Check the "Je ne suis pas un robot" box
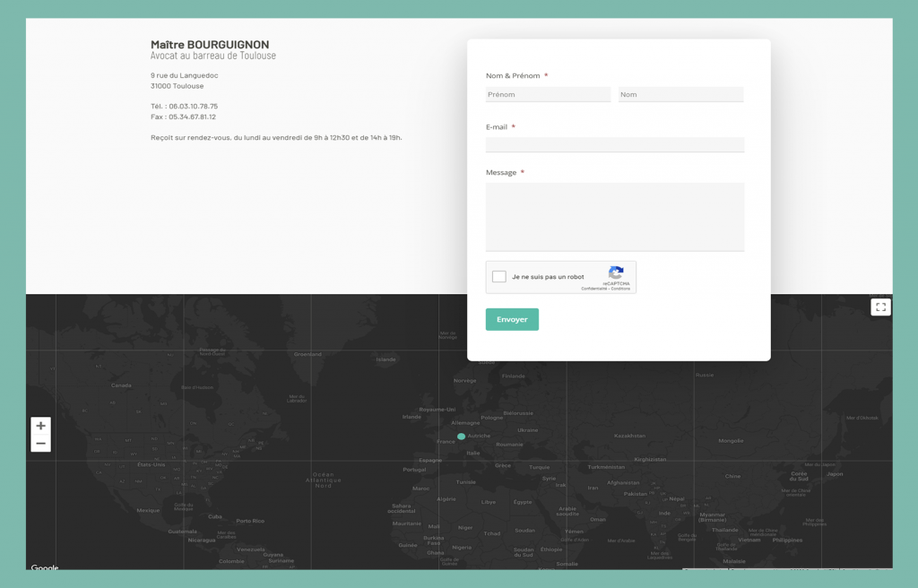Screen dimensions: 918x588 click(x=499, y=277)
